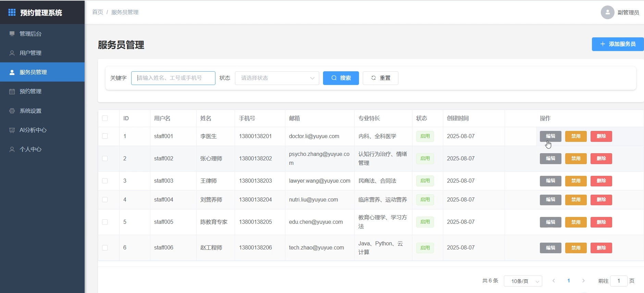Click page number 1 in pagination
The height and width of the screenshot is (293, 644).
569,281
